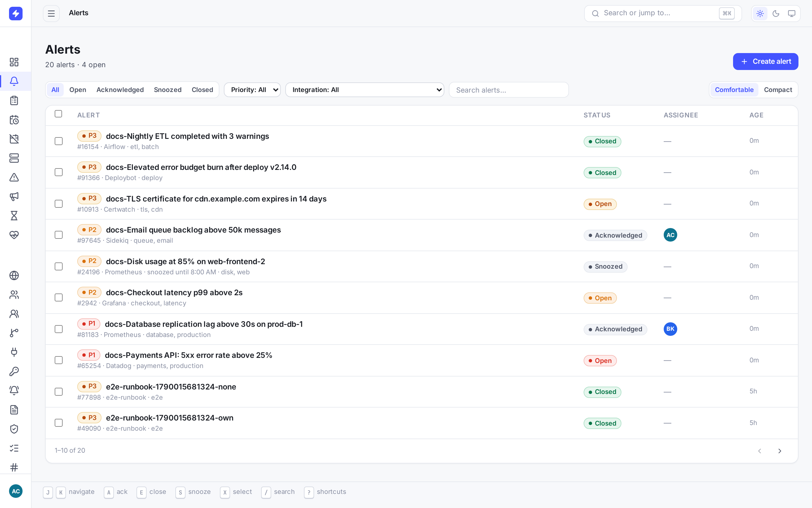812x508 pixels.
Task: Open the hourglass icon in sidebar
Action: tap(14, 216)
